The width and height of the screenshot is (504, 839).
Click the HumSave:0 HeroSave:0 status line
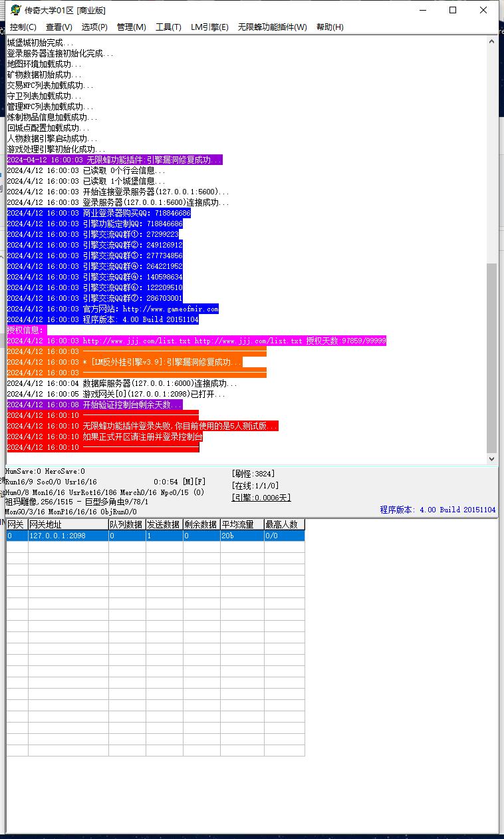click(x=45, y=471)
